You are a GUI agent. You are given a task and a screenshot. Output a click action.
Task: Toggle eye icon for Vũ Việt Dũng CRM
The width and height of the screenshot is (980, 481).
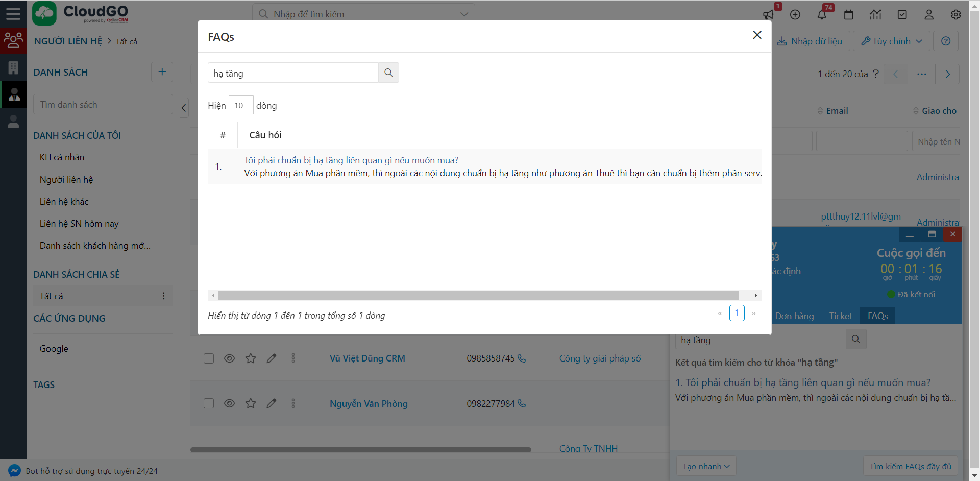(x=230, y=358)
